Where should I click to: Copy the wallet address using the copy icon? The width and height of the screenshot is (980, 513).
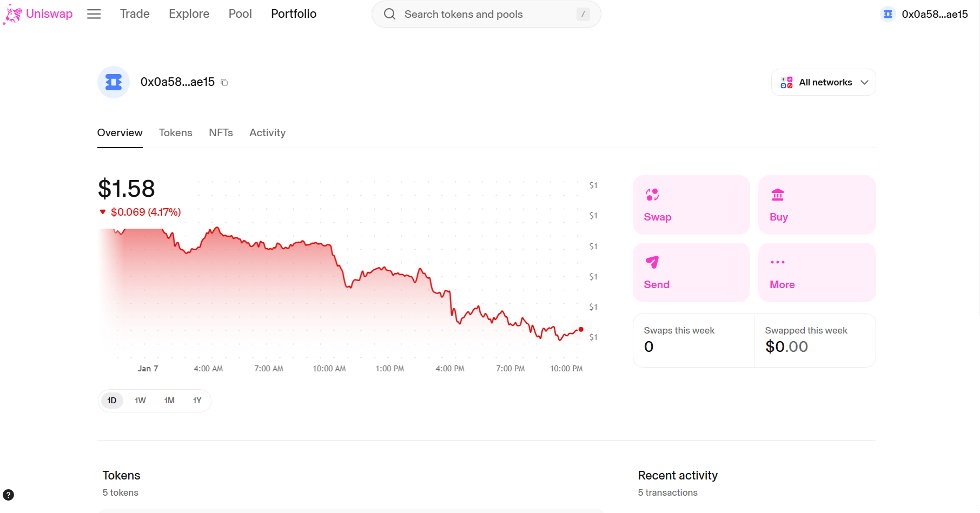tap(224, 82)
